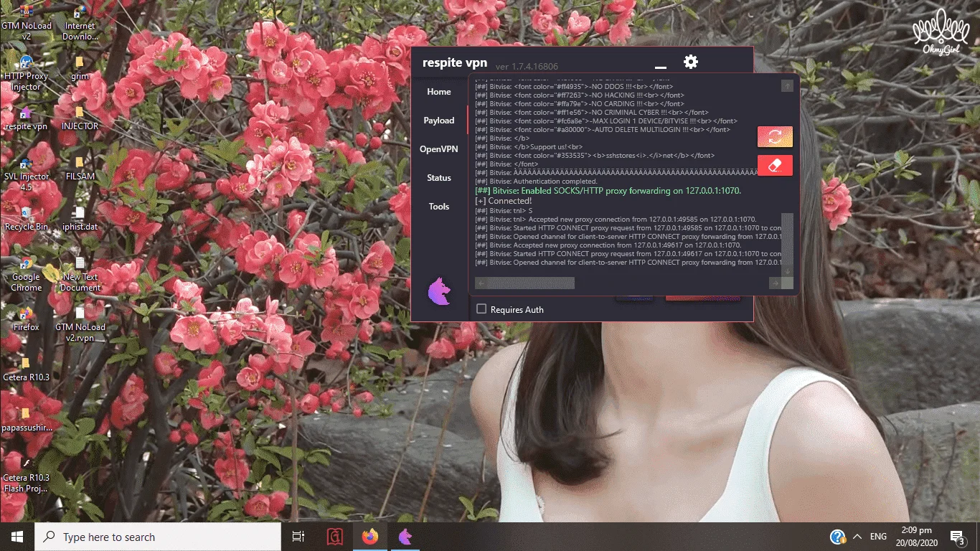980x551 pixels.
Task: Open GTM NoLoad v2 desktop shortcut
Action: [27, 22]
